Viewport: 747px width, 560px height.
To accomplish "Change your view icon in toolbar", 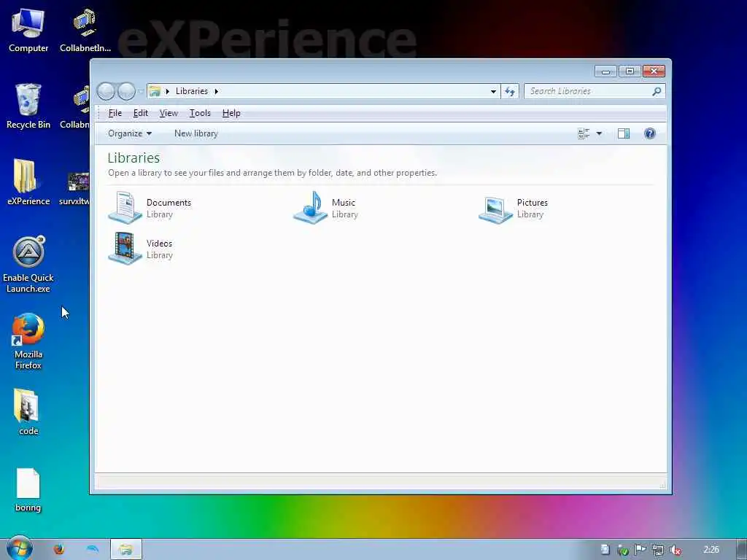I will tap(584, 134).
